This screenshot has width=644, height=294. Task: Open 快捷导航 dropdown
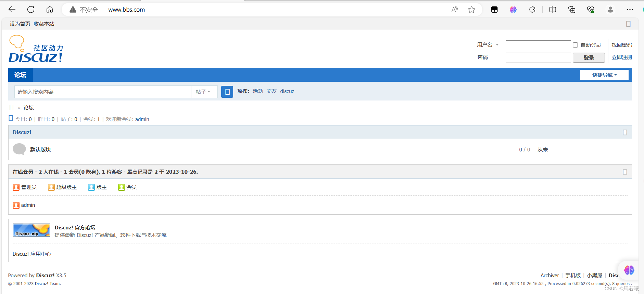[604, 75]
